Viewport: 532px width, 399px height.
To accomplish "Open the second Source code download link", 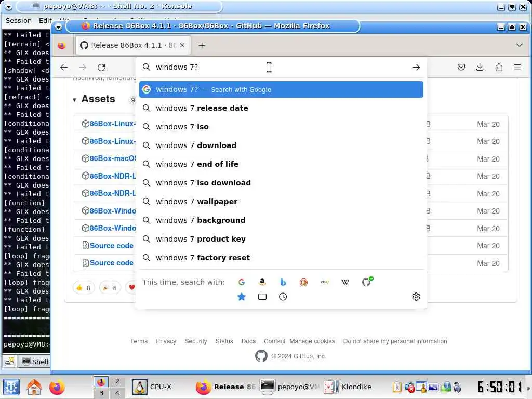I will 111,263.
